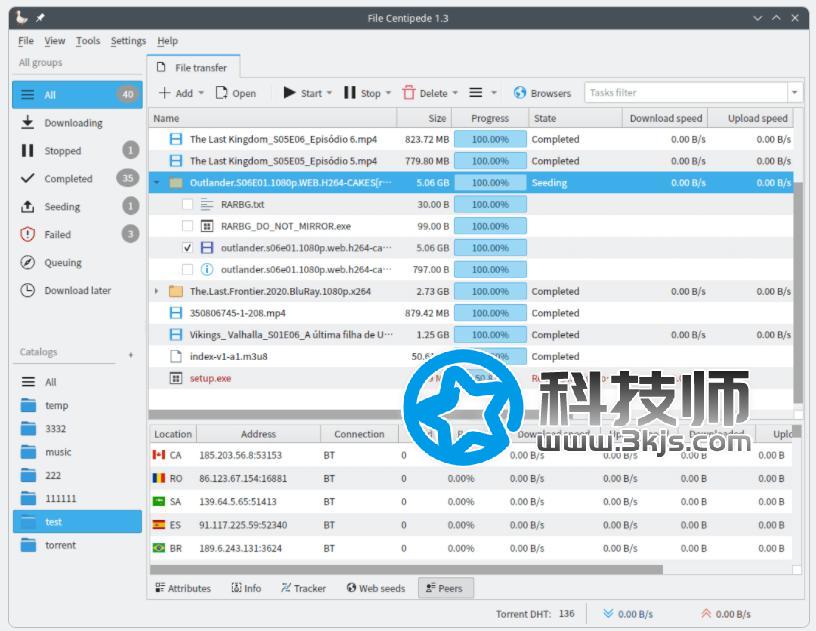The height and width of the screenshot is (631, 816).
Task: Select the Queuing group in sidebar
Action: coord(77,263)
